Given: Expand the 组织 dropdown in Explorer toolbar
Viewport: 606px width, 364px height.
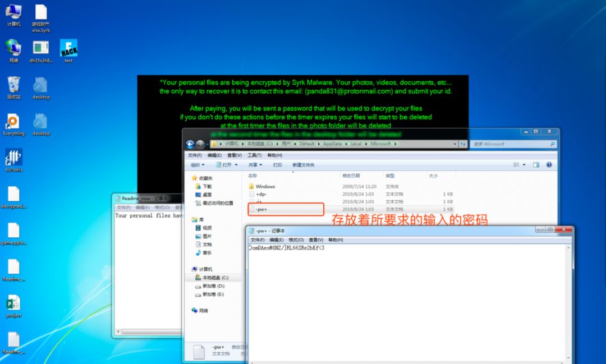Looking at the screenshot, I should pyautogui.click(x=198, y=165).
